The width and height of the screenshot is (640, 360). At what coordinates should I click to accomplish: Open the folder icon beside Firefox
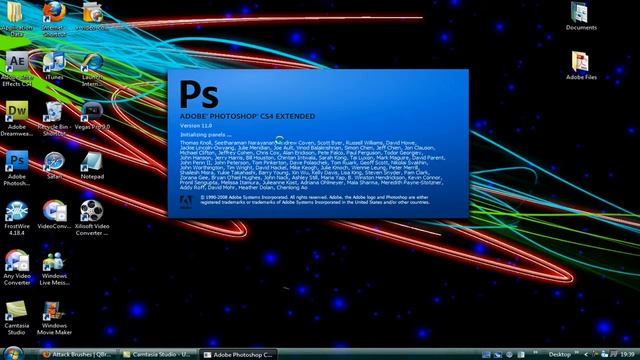[x=92, y=16]
